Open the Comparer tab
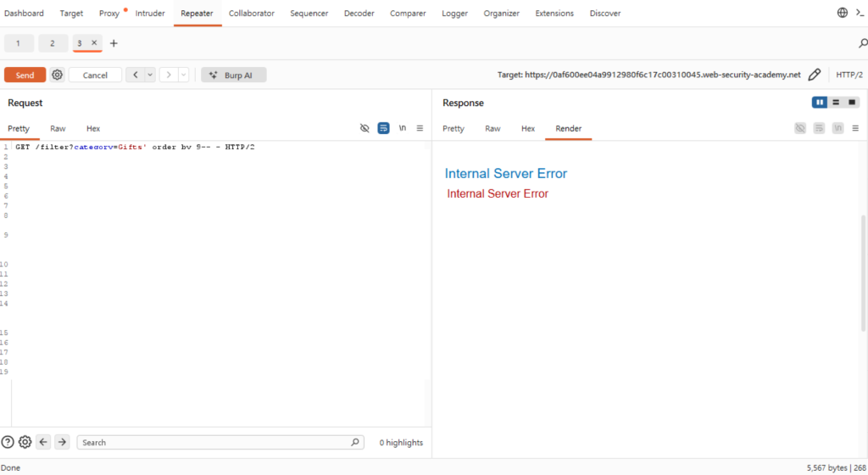This screenshot has height=475, width=868. (x=408, y=14)
